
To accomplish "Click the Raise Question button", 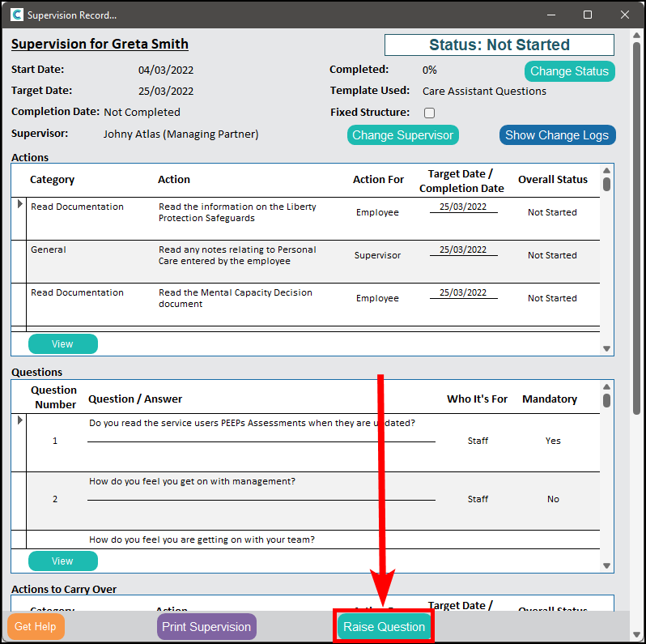I will pos(384,627).
